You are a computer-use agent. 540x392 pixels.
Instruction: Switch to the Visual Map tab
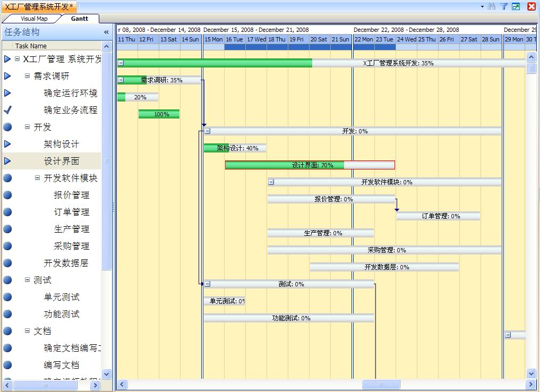point(34,19)
